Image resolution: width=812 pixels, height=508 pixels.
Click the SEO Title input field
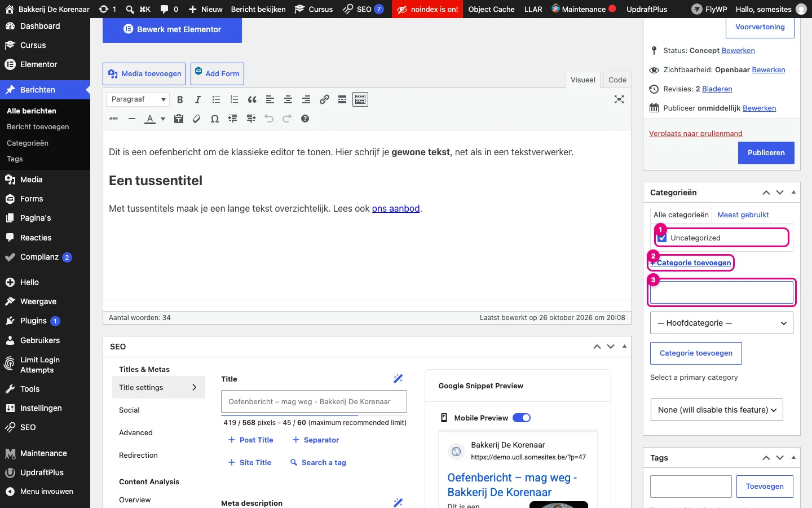tap(314, 401)
